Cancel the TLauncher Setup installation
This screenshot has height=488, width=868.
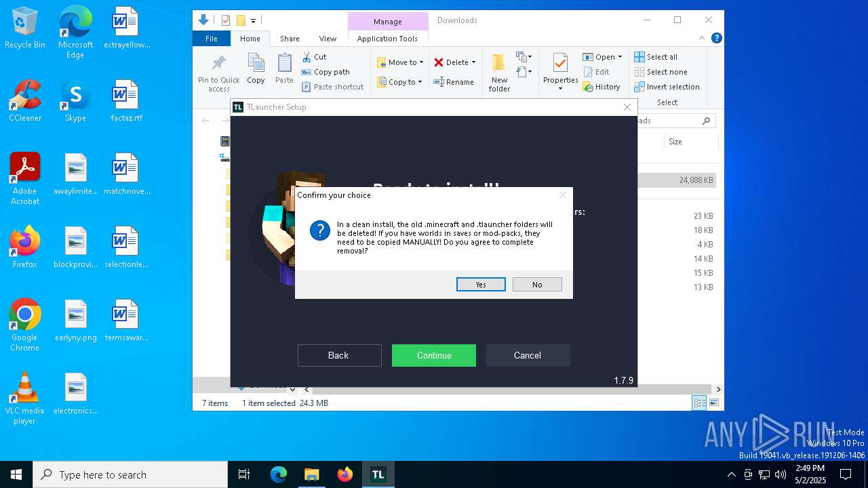coord(528,355)
